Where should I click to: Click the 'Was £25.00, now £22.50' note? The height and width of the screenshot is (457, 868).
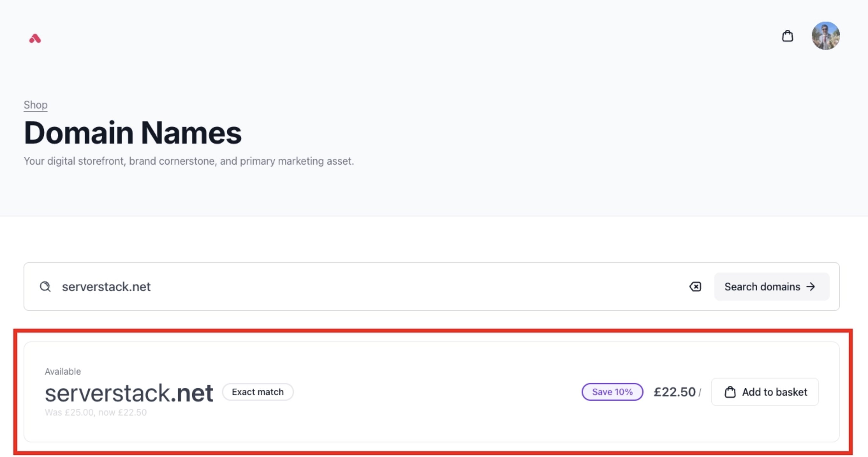[x=96, y=412]
